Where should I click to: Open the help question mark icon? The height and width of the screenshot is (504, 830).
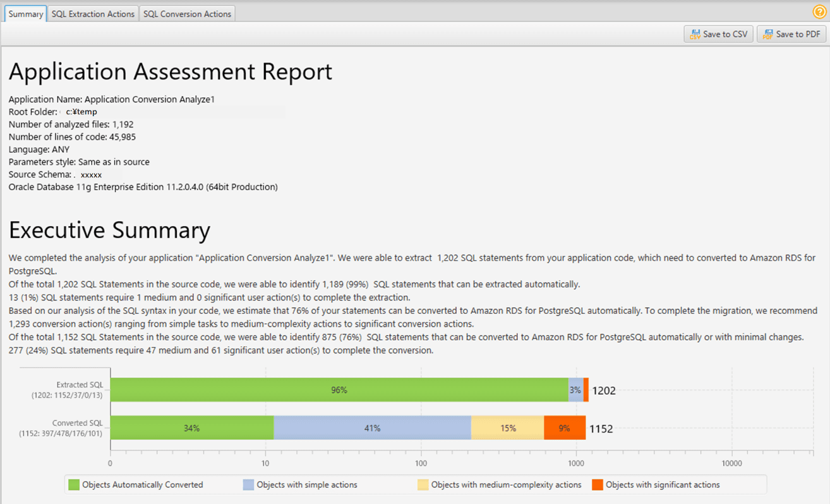(x=819, y=12)
